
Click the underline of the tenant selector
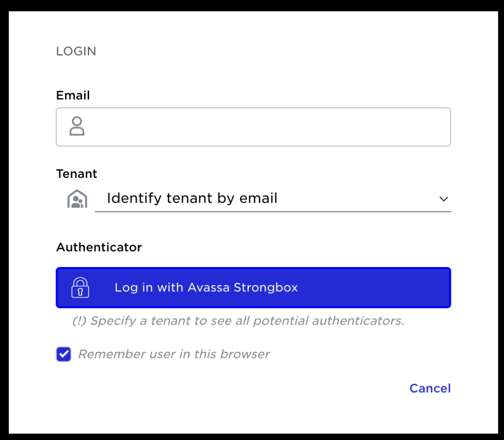[273, 211]
